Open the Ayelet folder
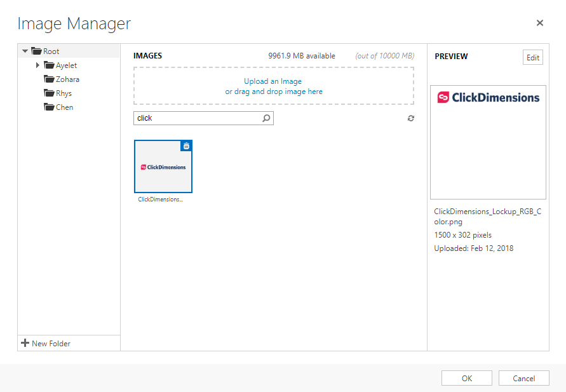Image resolution: width=566 pixels, height=392 pixels. pos(67,65)
